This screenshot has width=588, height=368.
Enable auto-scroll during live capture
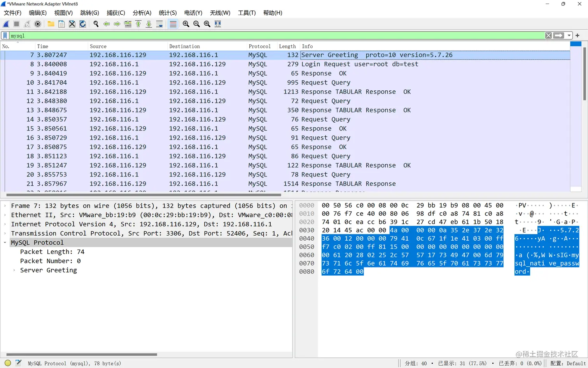pos(159,24)
